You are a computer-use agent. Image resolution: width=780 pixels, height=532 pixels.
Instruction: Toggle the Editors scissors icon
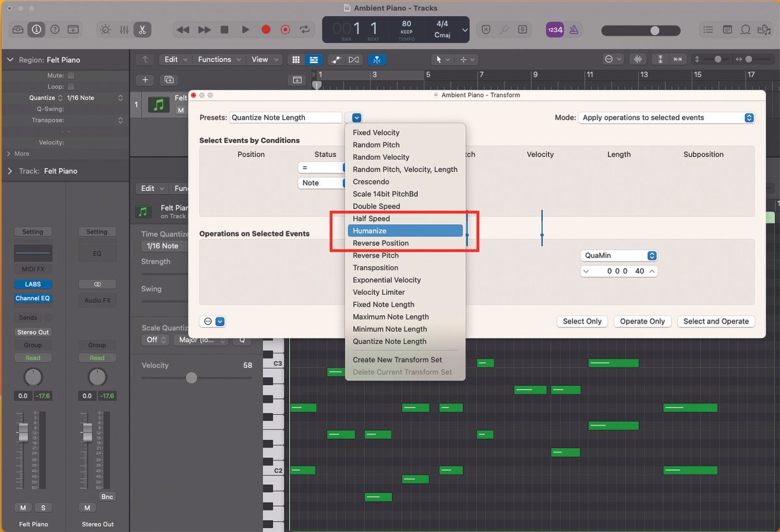click(142, 29)
